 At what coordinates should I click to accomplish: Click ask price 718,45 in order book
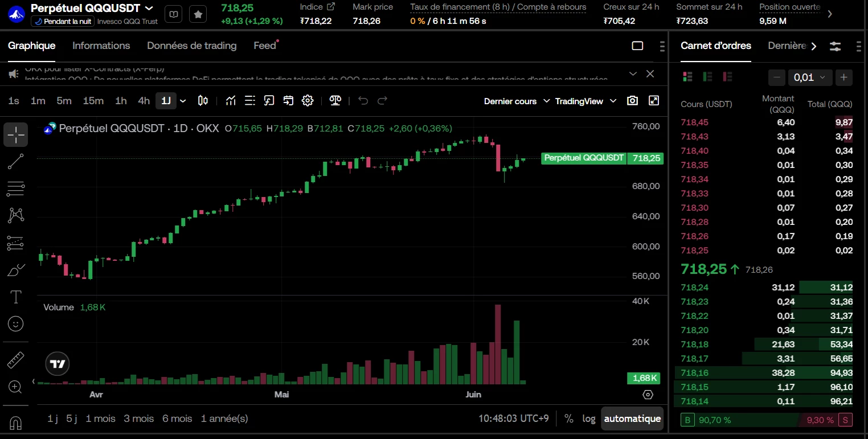[695, 122]
